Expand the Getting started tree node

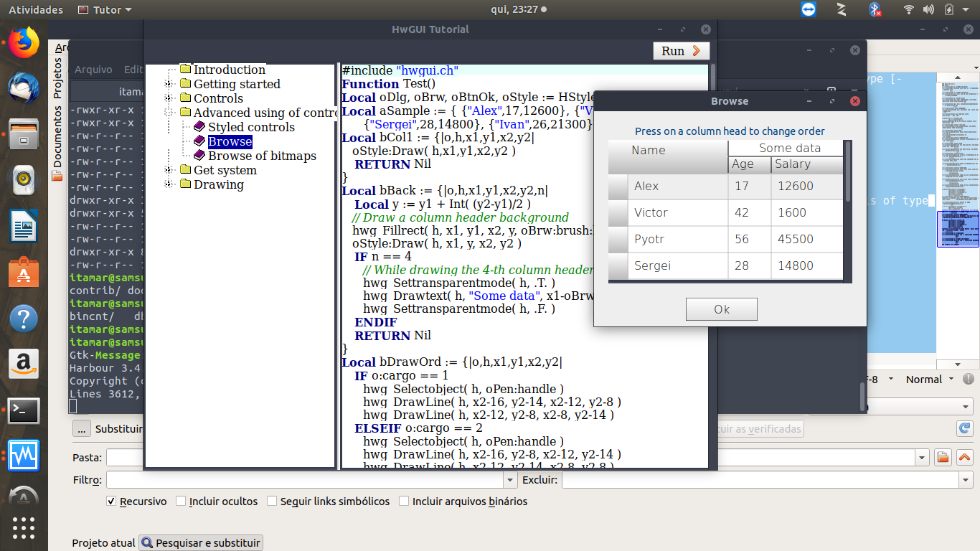169,84
